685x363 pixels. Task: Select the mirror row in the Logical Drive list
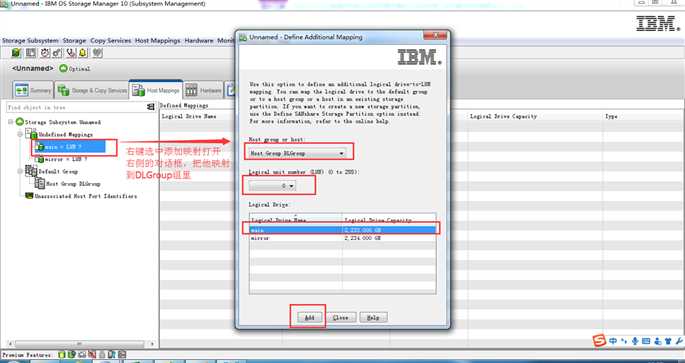(342, 238)
